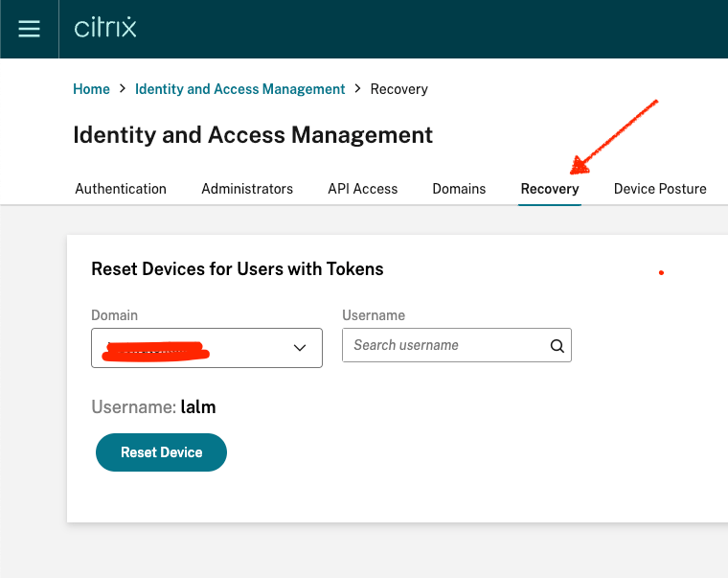728x578 pixels.
Task: Select the API Access tab
Action: (x=362, y=189)
